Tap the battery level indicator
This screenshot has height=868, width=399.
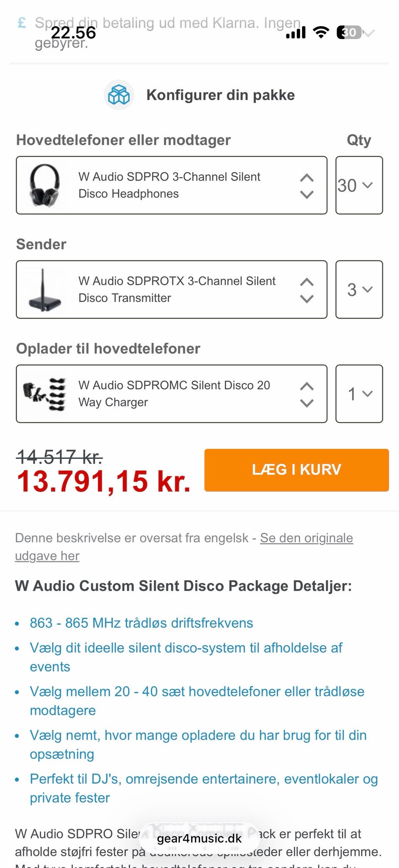coord(349,32)
